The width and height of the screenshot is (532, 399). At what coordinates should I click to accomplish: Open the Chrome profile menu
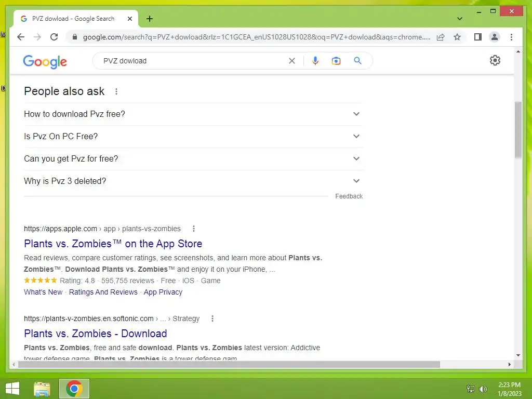tap(495, 37)
